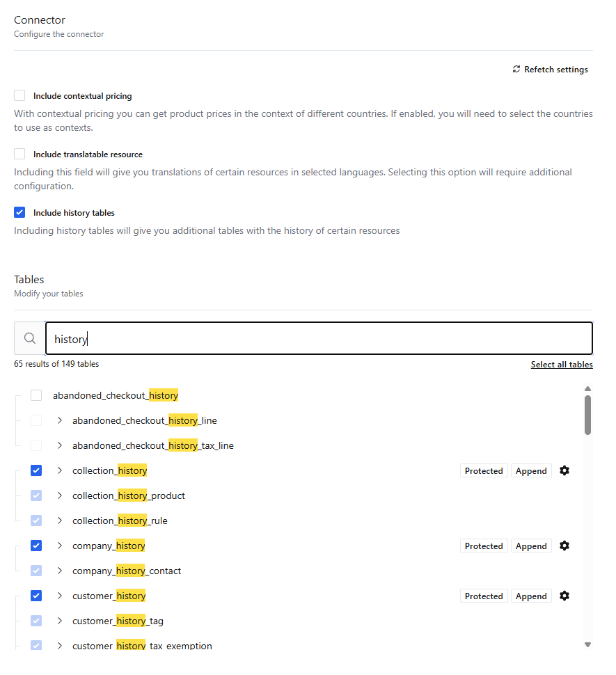Select the abandoned_checkout_history table checkbox
Screen dimensions: 616x675
[36, 396]
